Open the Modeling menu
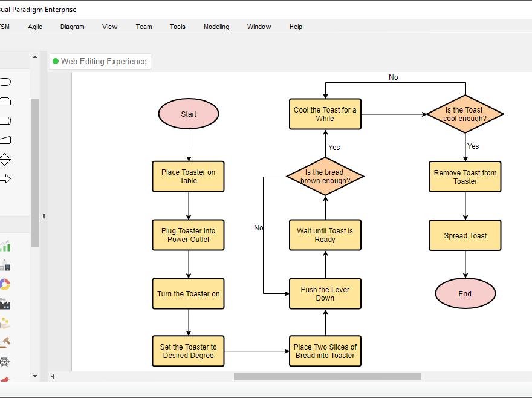Viewport: 532px width, 398px height. point(216,27)
